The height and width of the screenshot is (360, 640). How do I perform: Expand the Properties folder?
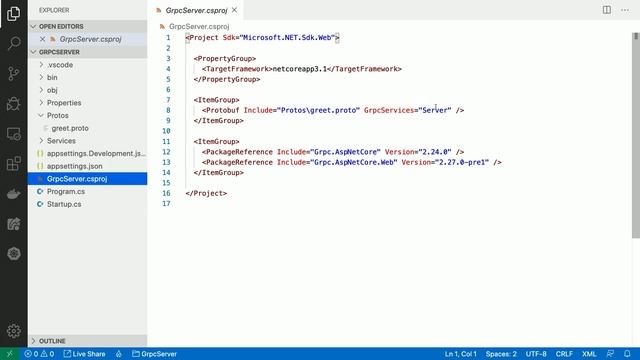(x=87, y=103)
